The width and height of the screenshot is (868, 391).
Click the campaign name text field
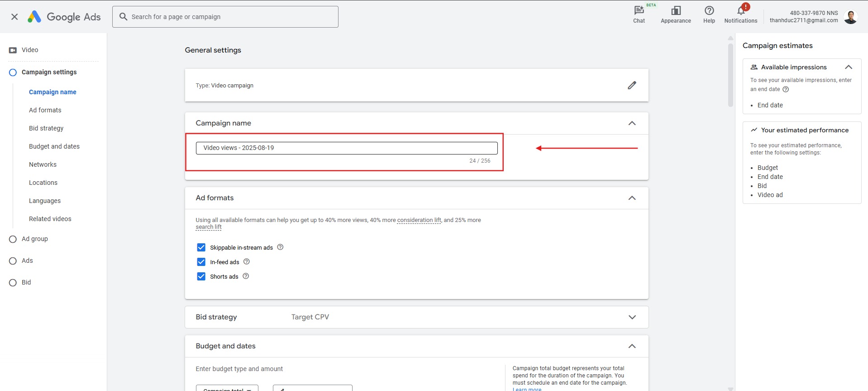pos(346,148)
